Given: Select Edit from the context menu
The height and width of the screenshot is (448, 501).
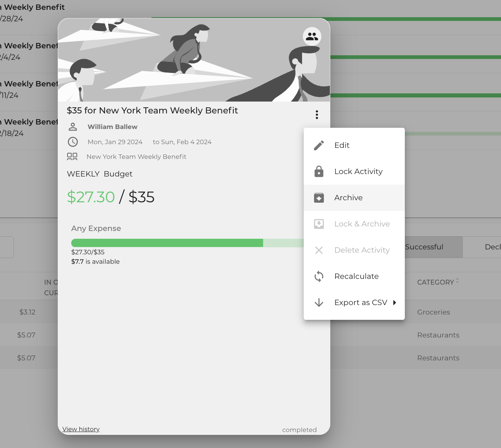Looking at the screenshot, I should click(354, 145).
